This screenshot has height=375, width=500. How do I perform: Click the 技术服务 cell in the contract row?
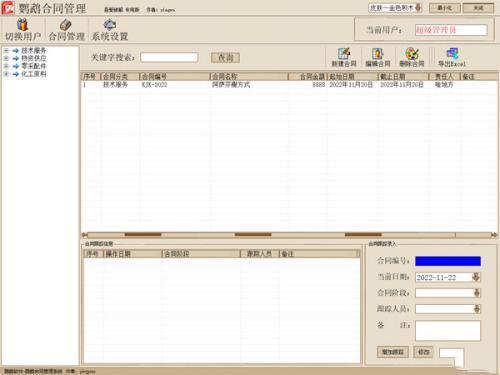coord(115,85)
